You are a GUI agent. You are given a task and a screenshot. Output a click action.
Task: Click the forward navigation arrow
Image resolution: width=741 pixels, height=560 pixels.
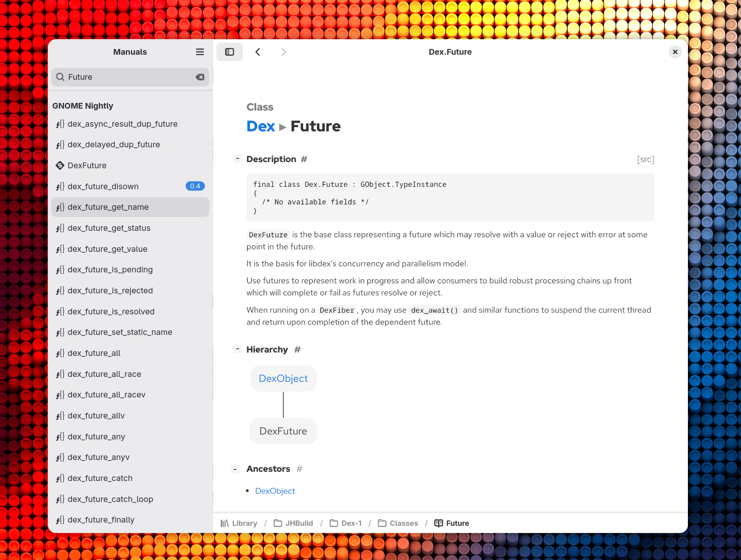[284, 52]
